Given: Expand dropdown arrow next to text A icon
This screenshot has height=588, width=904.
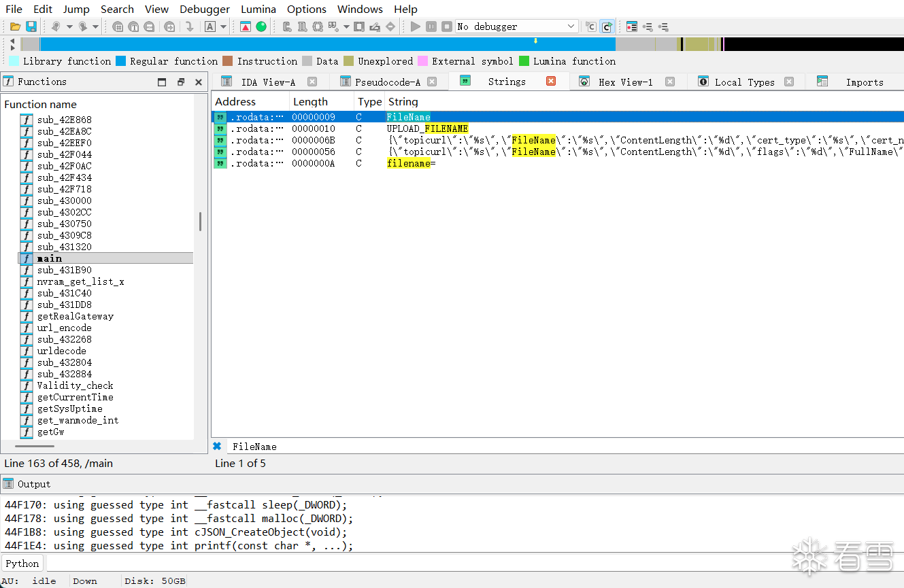Looking at the screenshot, I should 223,27.
